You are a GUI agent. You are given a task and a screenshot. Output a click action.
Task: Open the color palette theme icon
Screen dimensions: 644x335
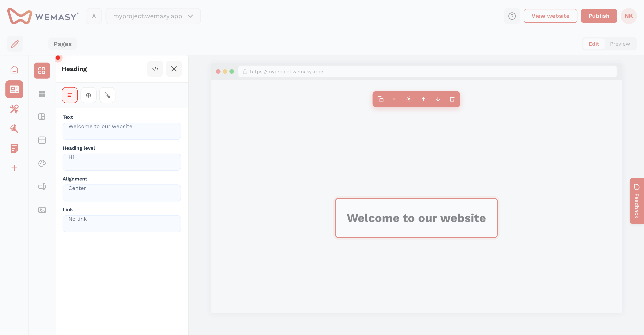tap(42, 164)
